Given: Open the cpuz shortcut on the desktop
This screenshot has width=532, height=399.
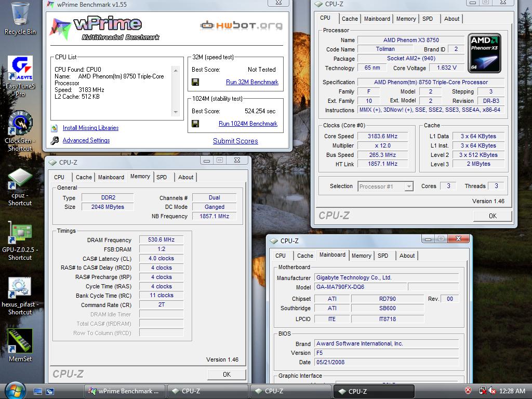Looking at the screenshot, I should 20,179.
